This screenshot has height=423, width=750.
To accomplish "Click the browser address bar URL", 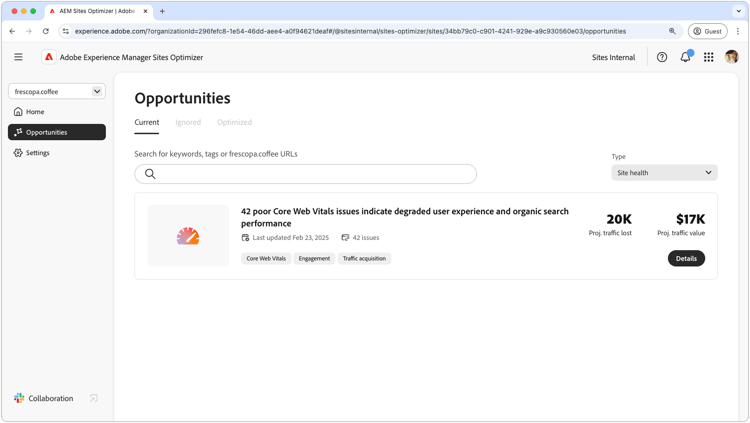I will (x=350, y=31).
